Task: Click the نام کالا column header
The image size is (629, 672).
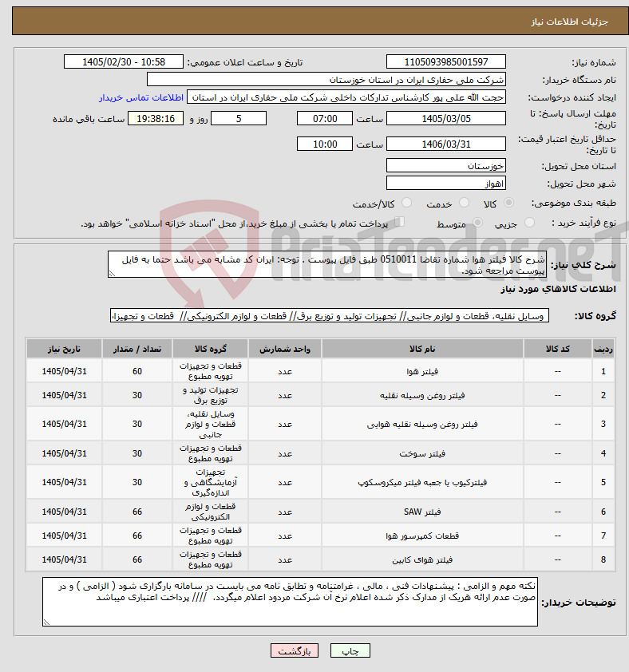Action: click(422, 349)
